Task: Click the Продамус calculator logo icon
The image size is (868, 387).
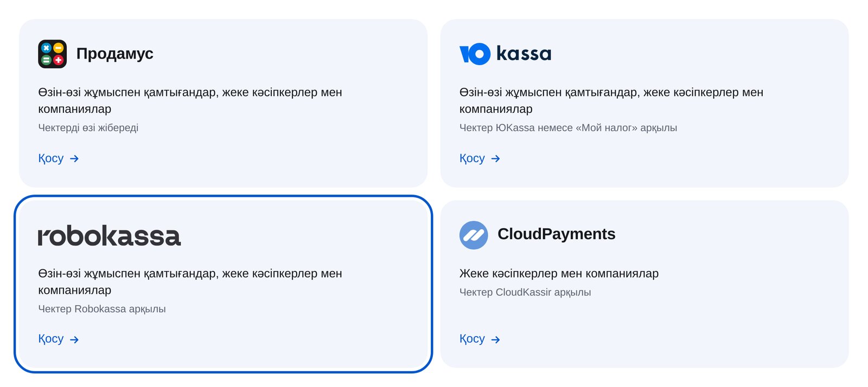Action: pos(52,54)
